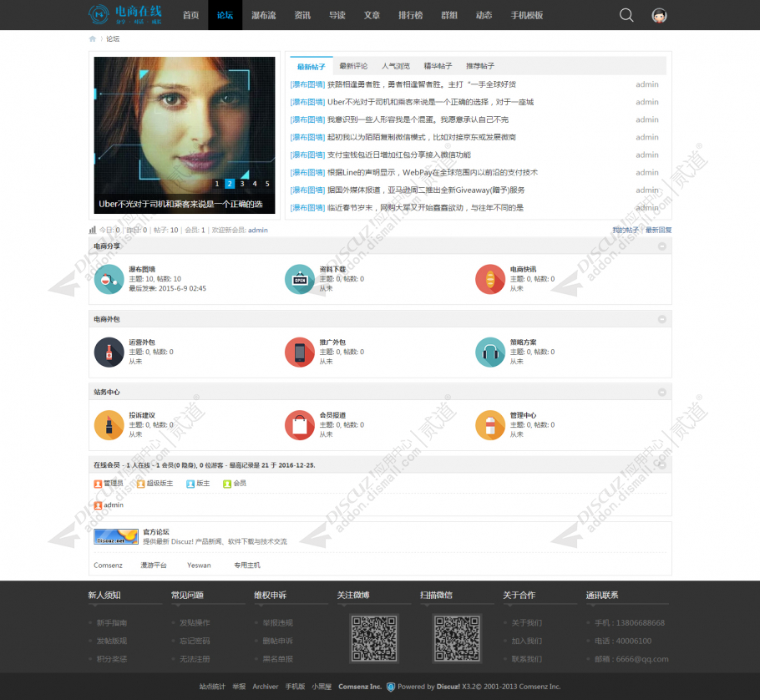Open the 资料下载 forum icon
The image size is (760, 700).
[299, 279]
